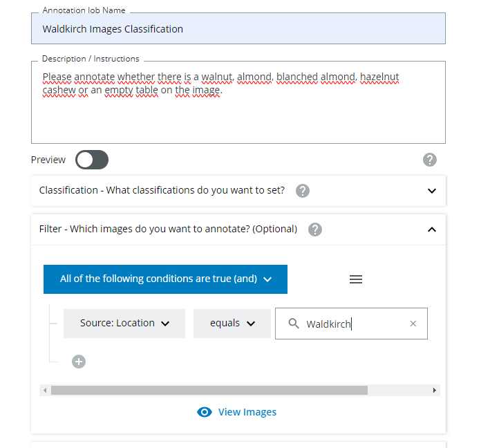
Task: Open the Source: Location field dropdown
Action: point(124,324)
